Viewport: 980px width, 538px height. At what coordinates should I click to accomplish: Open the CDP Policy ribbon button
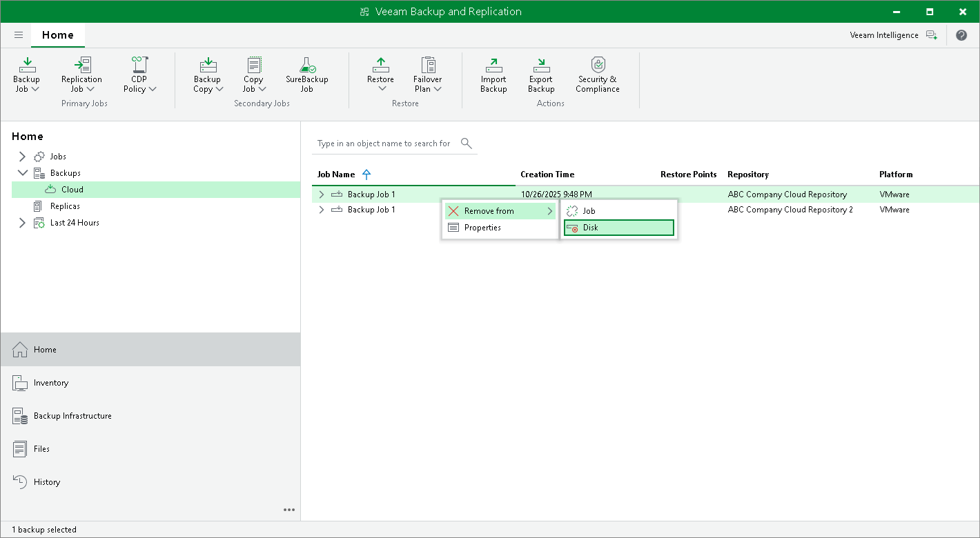(x=140, y=74)
